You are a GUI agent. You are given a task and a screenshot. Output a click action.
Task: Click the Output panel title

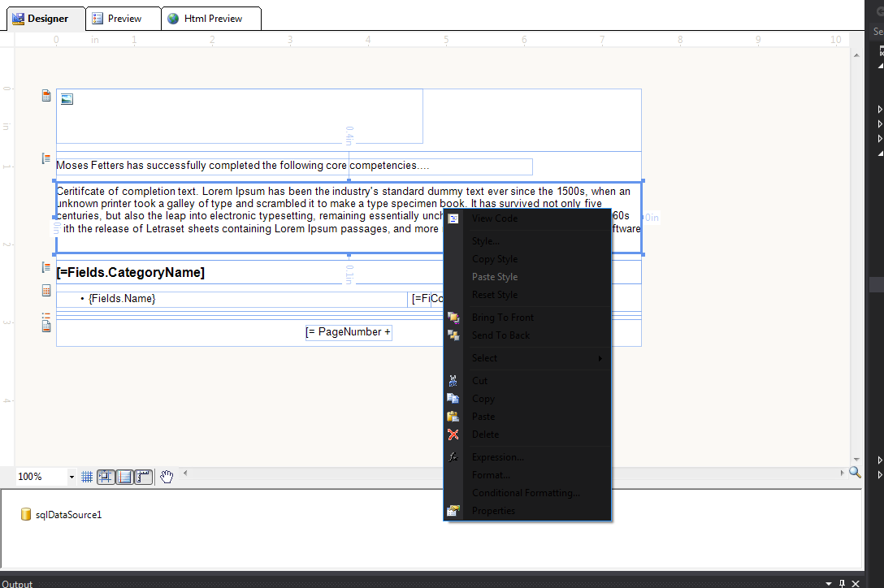[17, 583]
